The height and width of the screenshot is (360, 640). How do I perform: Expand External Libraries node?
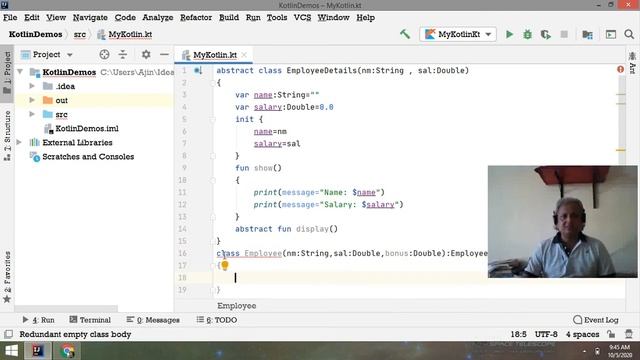[x=19, y=142]
